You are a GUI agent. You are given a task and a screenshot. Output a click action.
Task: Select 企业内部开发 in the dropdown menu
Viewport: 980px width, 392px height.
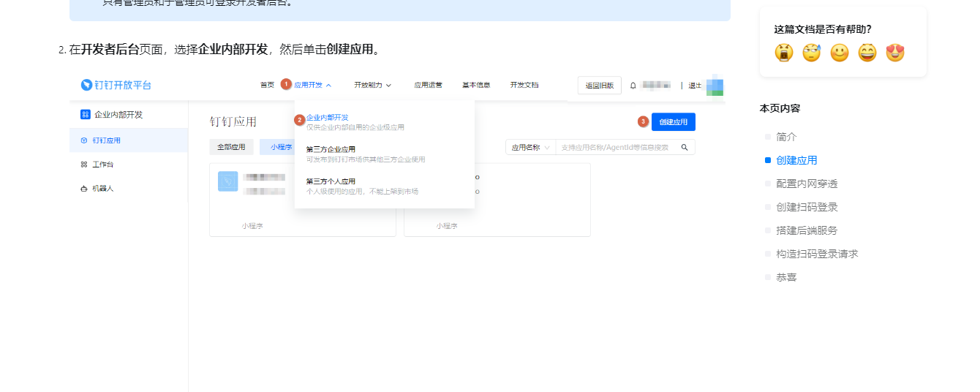(x=327, y=117)
